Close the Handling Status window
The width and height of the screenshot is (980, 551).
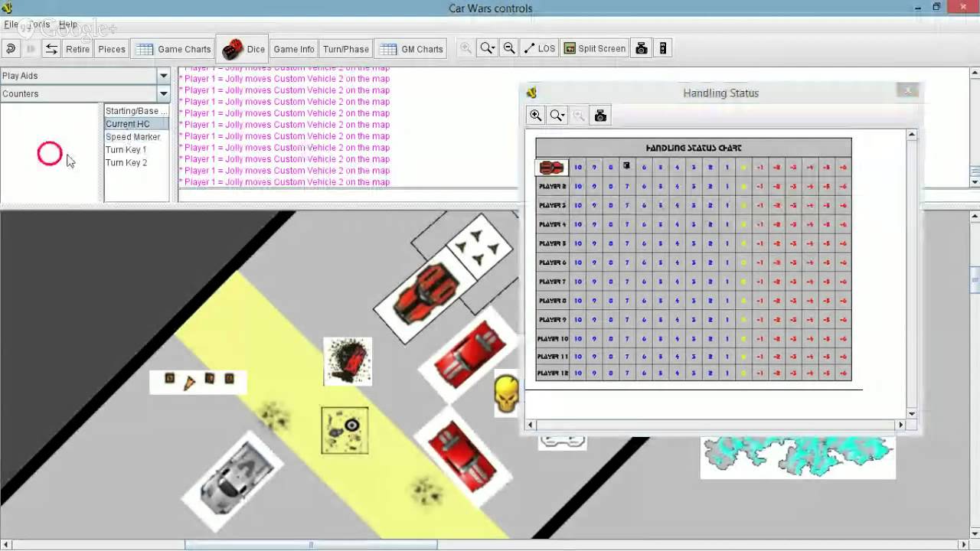[908, 91]
